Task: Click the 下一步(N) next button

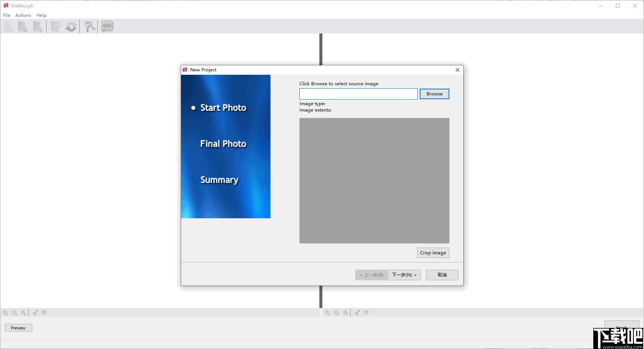Action: 404,275
